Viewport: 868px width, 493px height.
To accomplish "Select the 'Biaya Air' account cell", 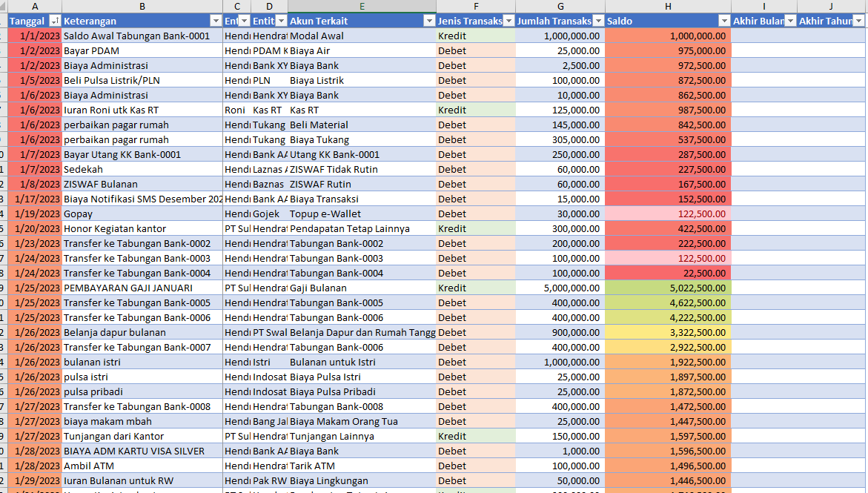I will coord(362,51).
